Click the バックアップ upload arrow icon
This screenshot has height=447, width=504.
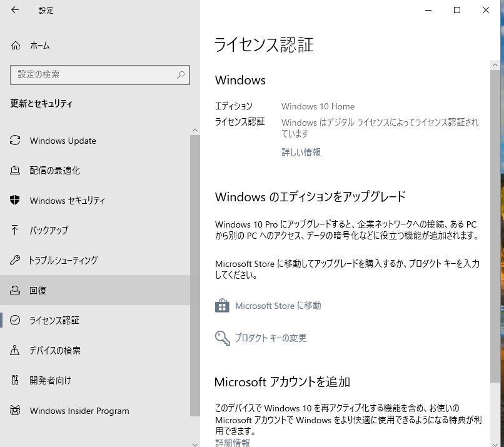click(x=15, y=230)
